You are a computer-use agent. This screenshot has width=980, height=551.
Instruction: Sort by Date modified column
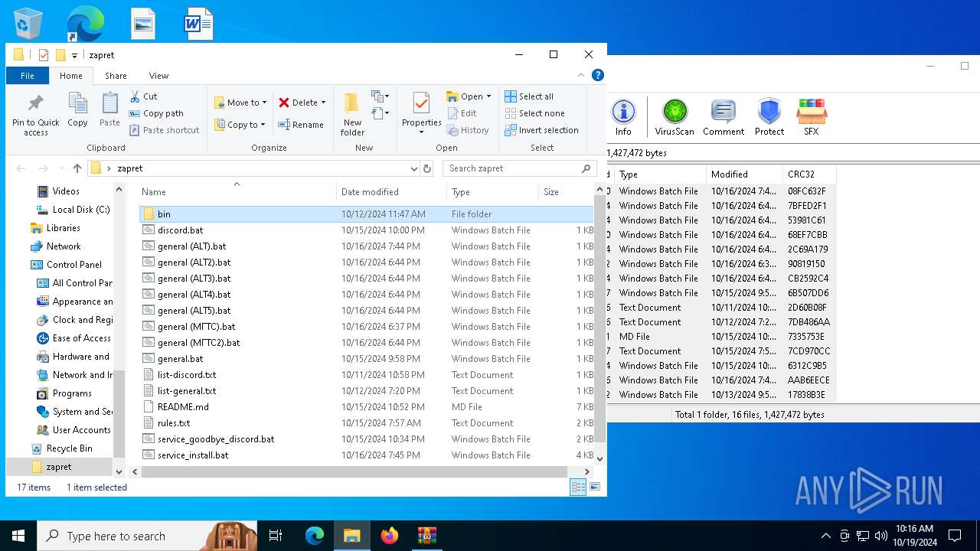(x=391, y=192)
